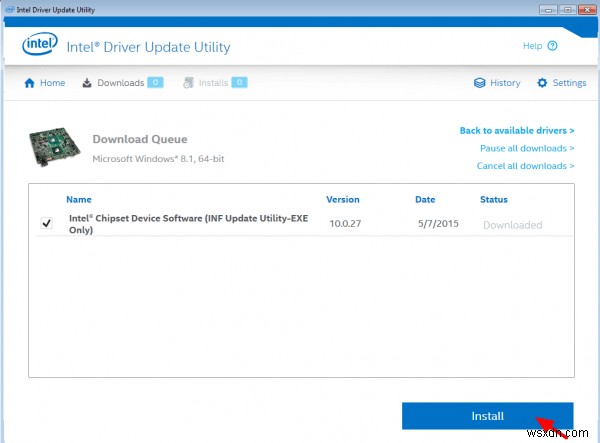This screenshot has width=600, height=443.
Task: Click the Downloads count badge
Action: click(155, 83)
